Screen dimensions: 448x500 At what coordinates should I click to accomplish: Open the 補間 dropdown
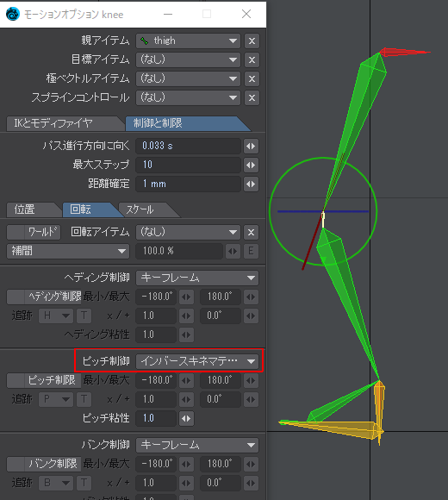point(68,251)
